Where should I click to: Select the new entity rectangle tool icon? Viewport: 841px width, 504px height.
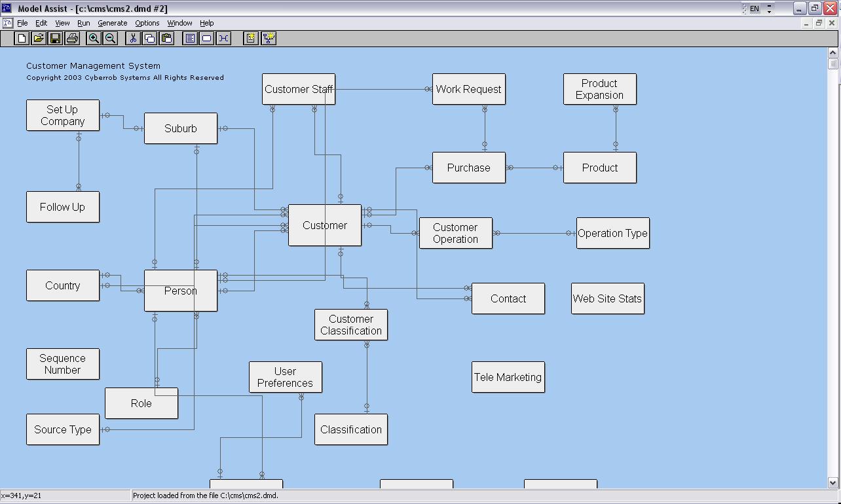pyautogui.click(x=206, y=39)
